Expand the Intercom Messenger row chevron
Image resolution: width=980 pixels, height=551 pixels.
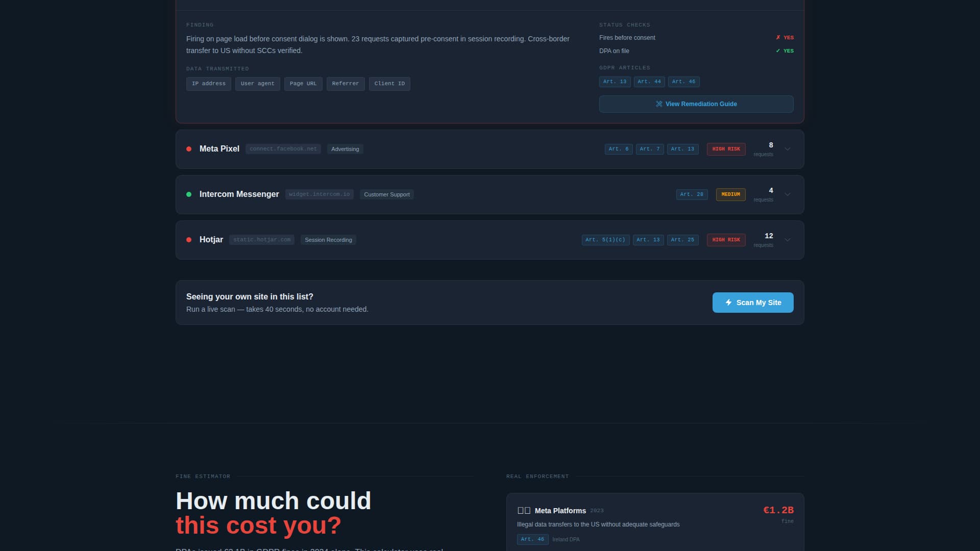(788, 194)
